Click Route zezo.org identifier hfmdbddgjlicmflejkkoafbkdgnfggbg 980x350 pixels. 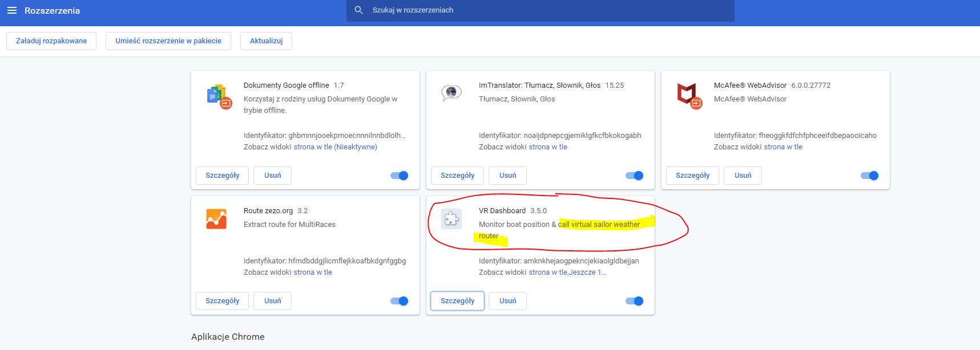(347, 261)
